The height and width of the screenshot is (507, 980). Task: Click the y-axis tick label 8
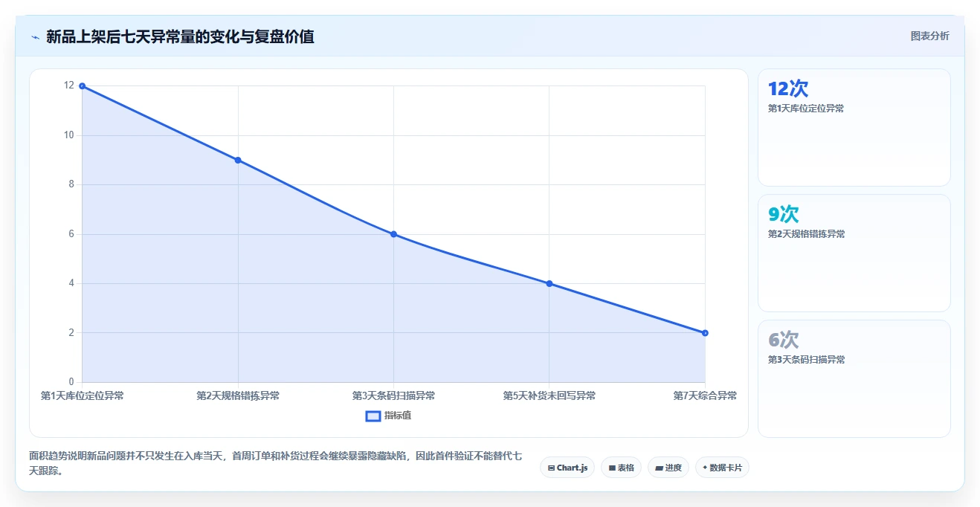pos(71,184)
